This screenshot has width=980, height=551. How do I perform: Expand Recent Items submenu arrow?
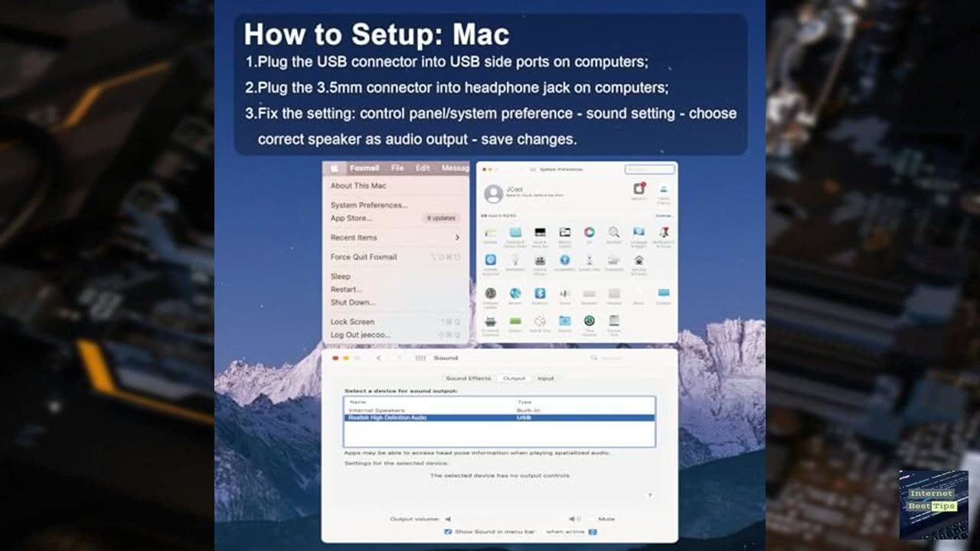tap(457, 237)
